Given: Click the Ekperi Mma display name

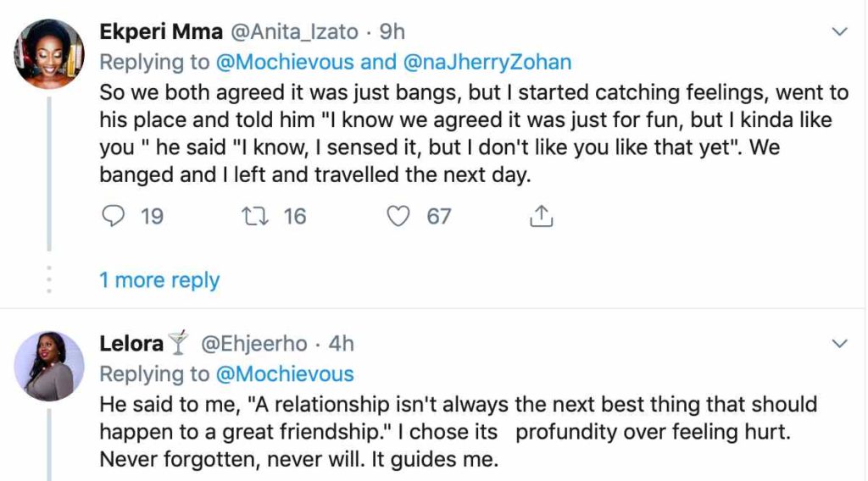Looking at the screenshot, I should [x=161, y=32].
